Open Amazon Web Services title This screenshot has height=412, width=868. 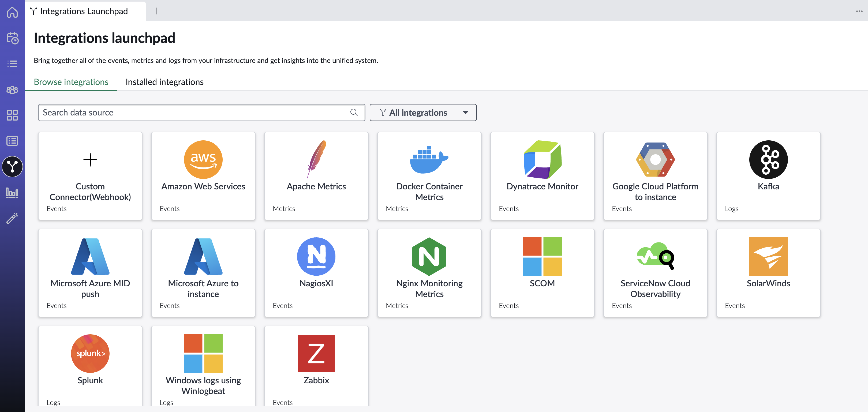point(203,186)
